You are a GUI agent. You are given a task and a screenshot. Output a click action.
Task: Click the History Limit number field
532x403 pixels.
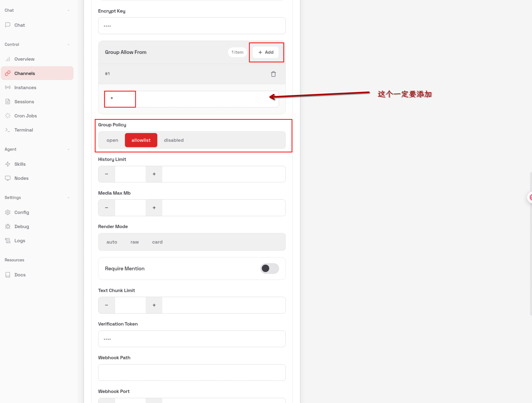pyautogui.click(x=130, y=174)
